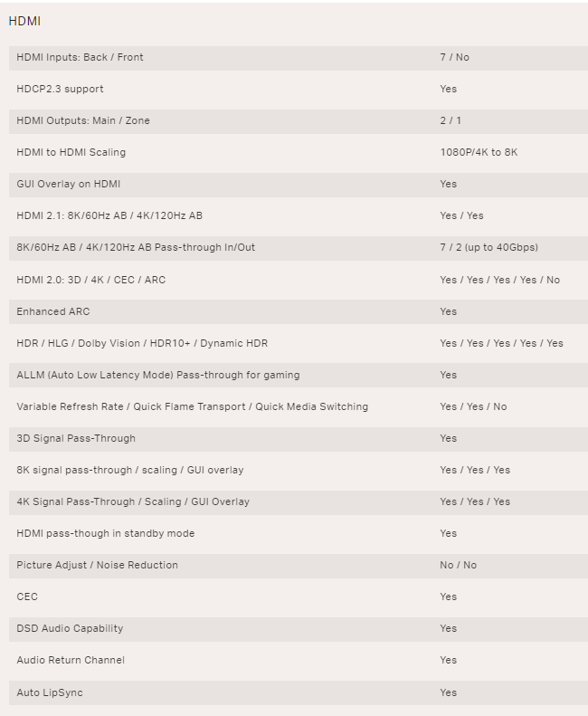Click 'HDMI pass-though in standby mode' label

[x=105, y=533]
